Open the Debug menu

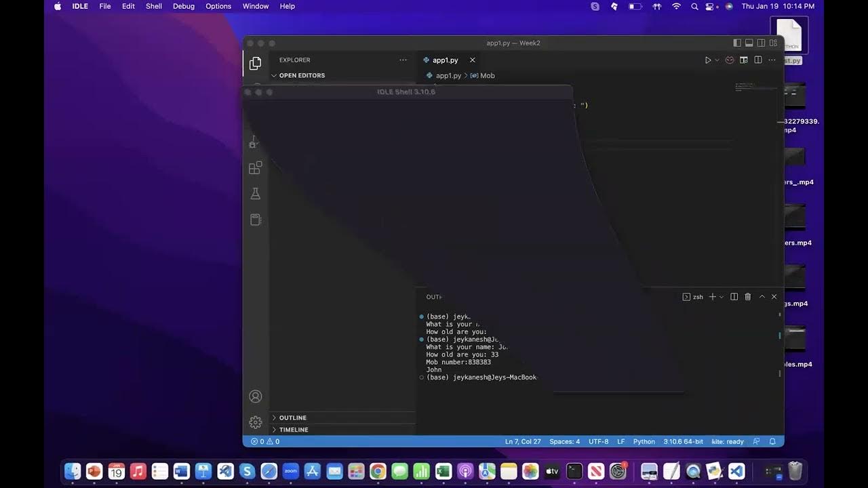click(184, 6)
